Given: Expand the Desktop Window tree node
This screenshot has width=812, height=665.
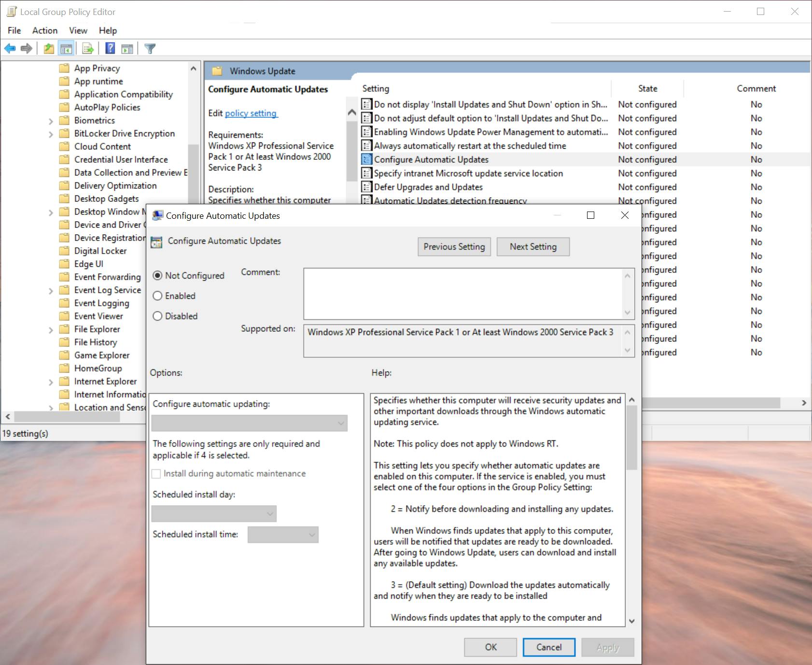Looking at the screenshot, I should pos(51,212).
